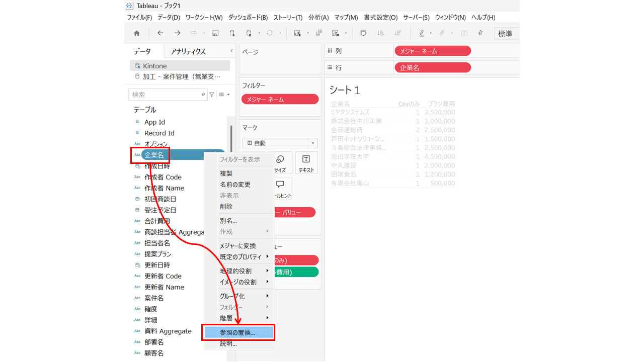Open the Clear Sheet dropdown arrow
Screen dimensions: 644x362
(x=346, y=33)
